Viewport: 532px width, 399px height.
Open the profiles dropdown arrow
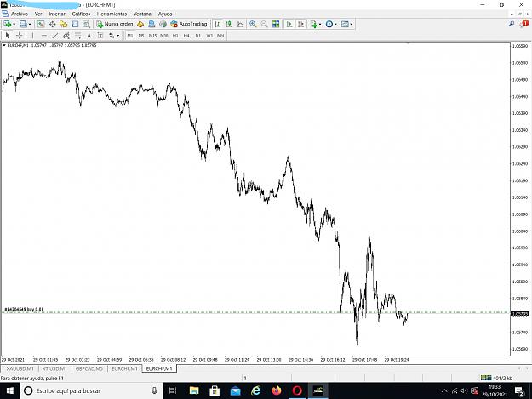tap(30, 25)
